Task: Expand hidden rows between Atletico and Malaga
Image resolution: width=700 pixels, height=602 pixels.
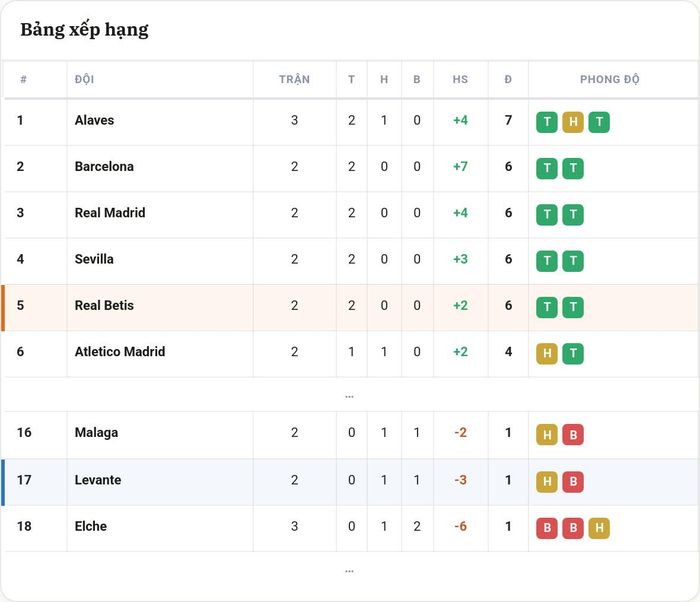Action: click(350, 396)
